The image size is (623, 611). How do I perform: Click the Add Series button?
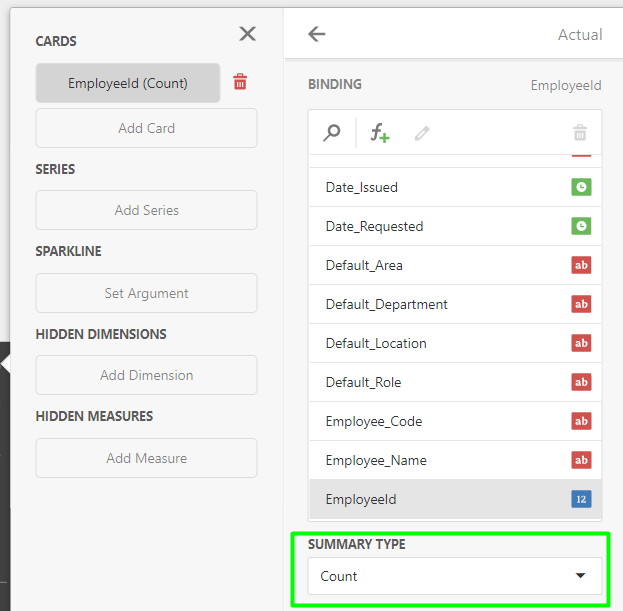[146, 210]
